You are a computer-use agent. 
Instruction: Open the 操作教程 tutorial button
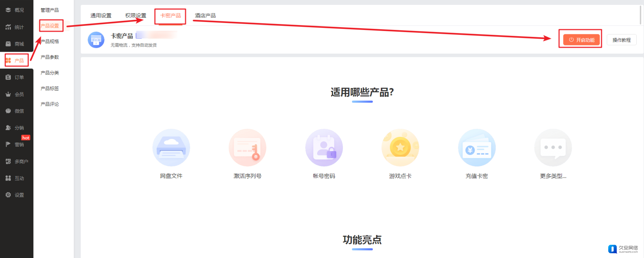[x=621, y=40]
